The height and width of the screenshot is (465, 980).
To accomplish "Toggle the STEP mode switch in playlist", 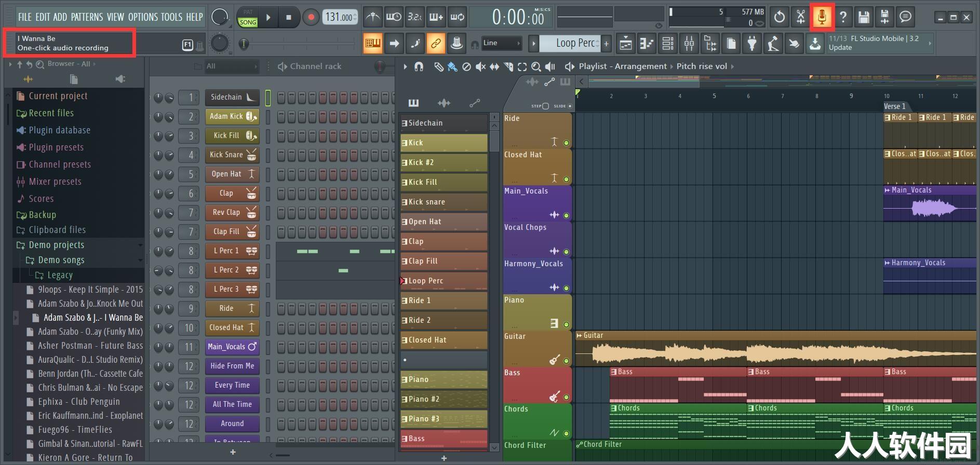I will [545, 106].
